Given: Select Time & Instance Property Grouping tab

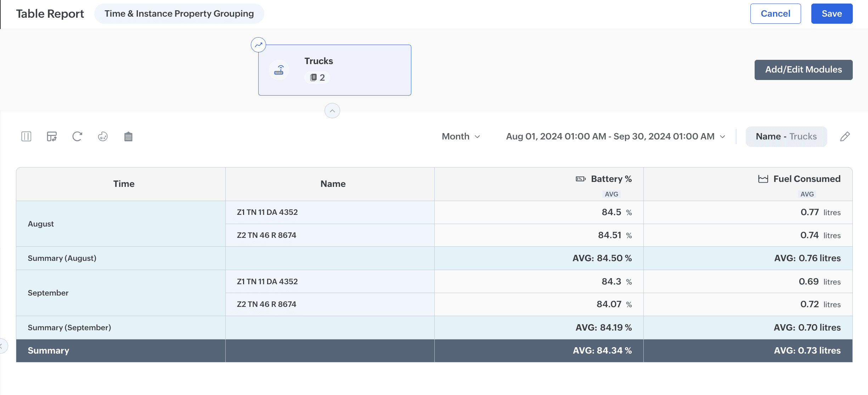Looking at the screenshot, I should pyautogui.click(x=179, y=13).
